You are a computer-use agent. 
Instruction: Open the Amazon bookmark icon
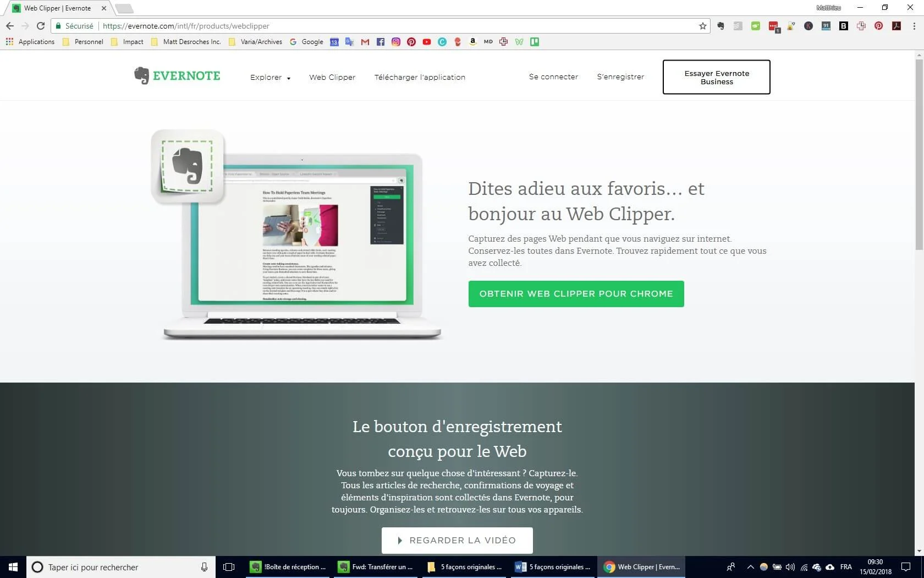472,42
